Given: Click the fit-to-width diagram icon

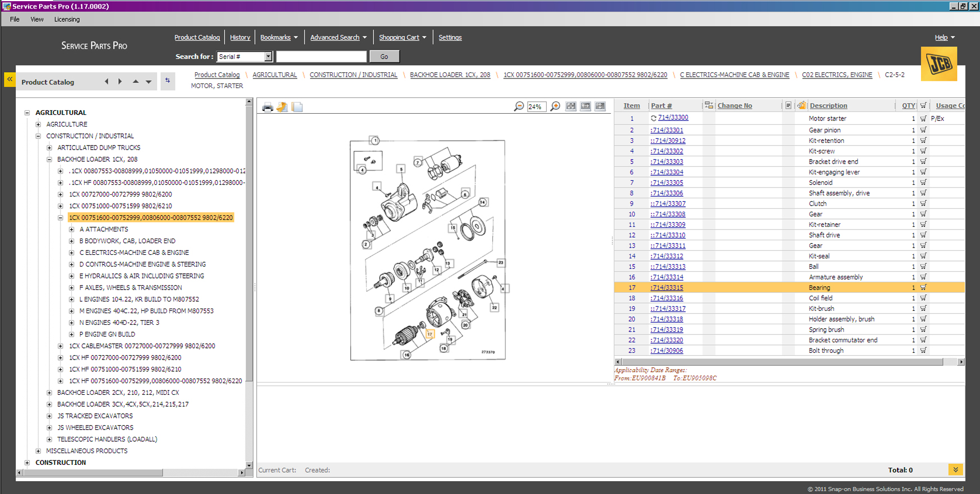Looking at the screenshot, I should (x=585, y=106).
